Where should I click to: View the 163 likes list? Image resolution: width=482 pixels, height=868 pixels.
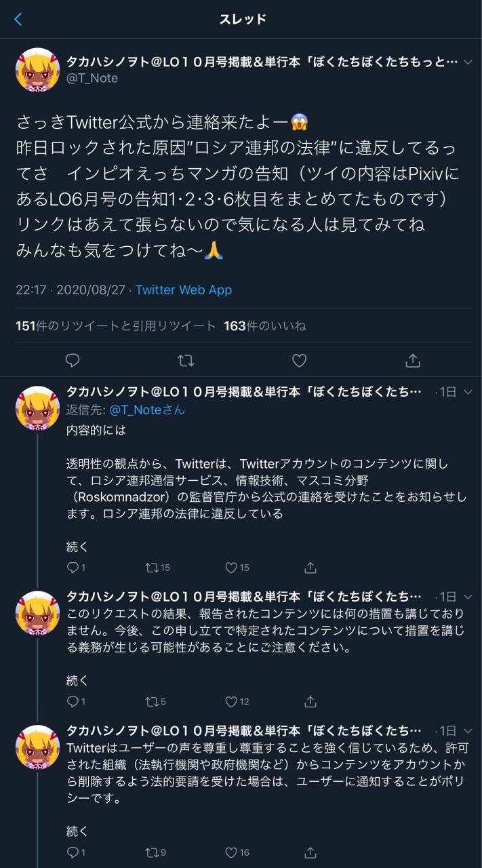pos(265,326)
